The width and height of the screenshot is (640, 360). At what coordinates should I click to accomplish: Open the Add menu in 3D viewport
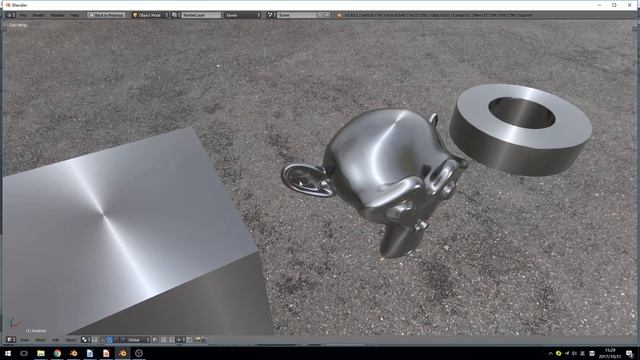[56, 340]
